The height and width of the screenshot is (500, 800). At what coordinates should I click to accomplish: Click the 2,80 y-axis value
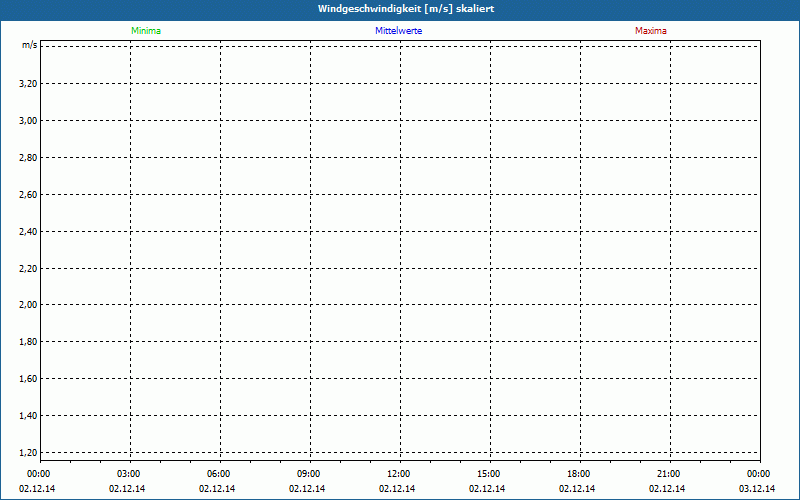click(28, 158)
